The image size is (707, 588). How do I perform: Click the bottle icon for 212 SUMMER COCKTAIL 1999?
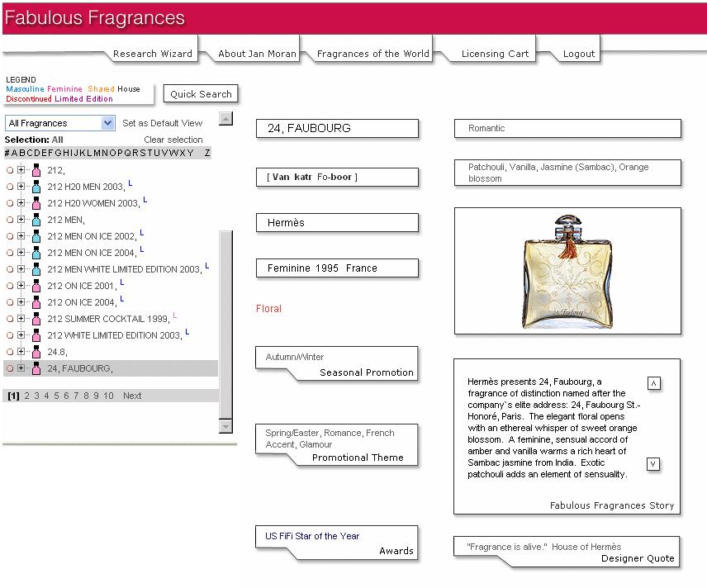point(36,319)
